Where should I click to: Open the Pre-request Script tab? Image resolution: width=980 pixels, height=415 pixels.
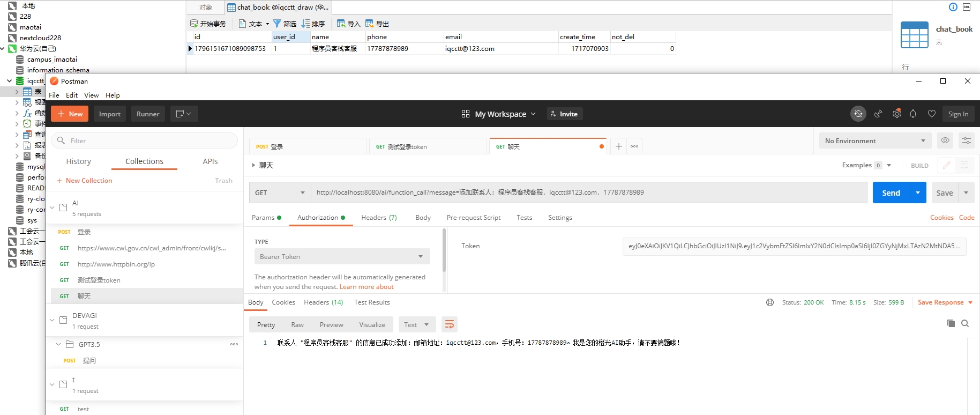pyautogui.click(x=474, y=218)
